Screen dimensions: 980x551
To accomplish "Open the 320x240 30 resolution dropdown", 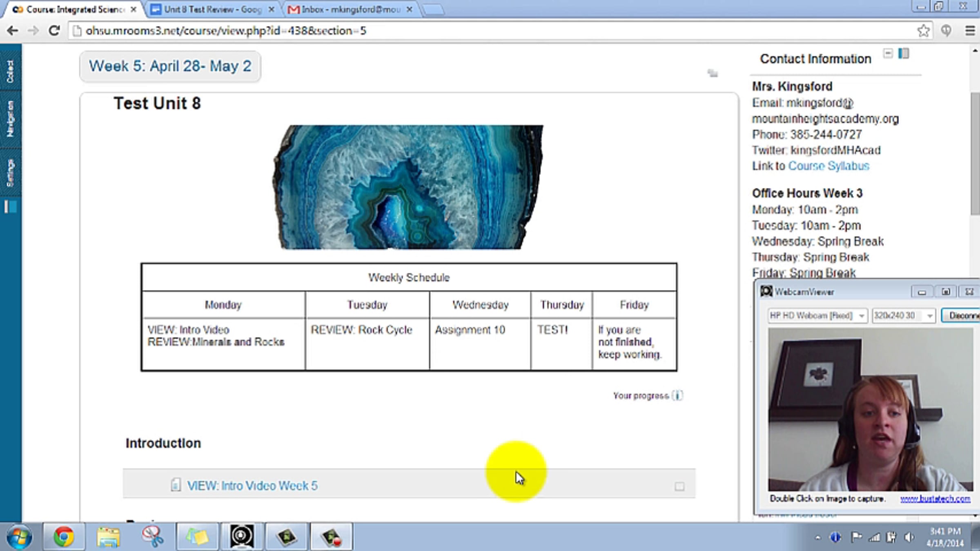I will (929, 316).
